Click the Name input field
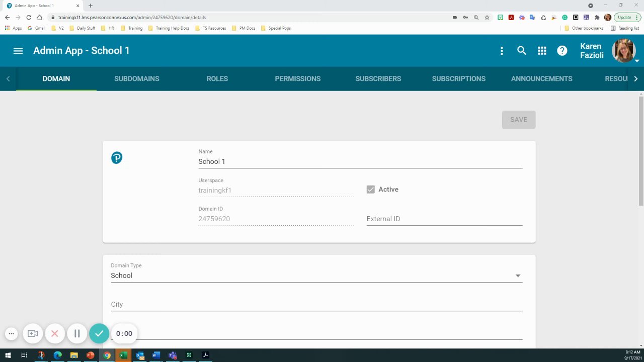644x362 pixels. [360, 161]
